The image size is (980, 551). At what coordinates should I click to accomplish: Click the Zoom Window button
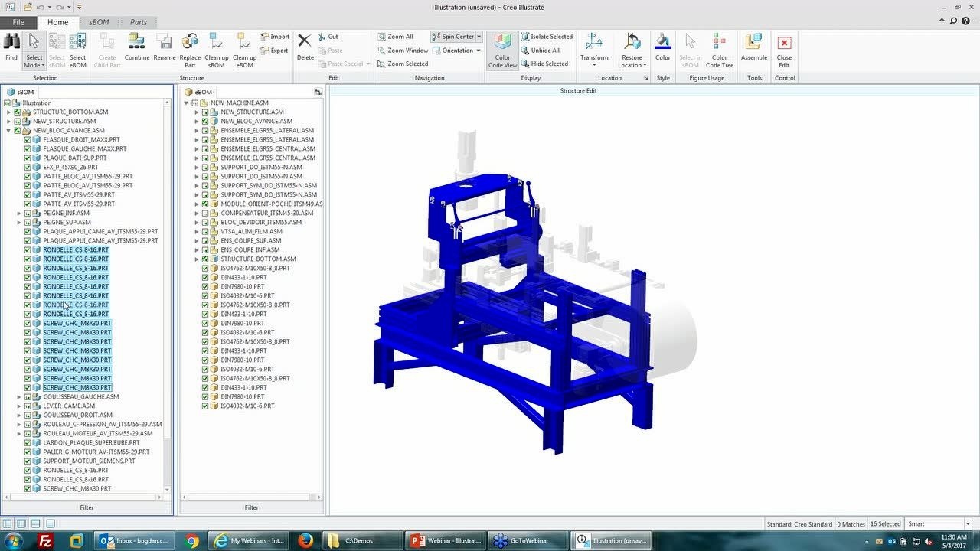[x=403, y=51]
